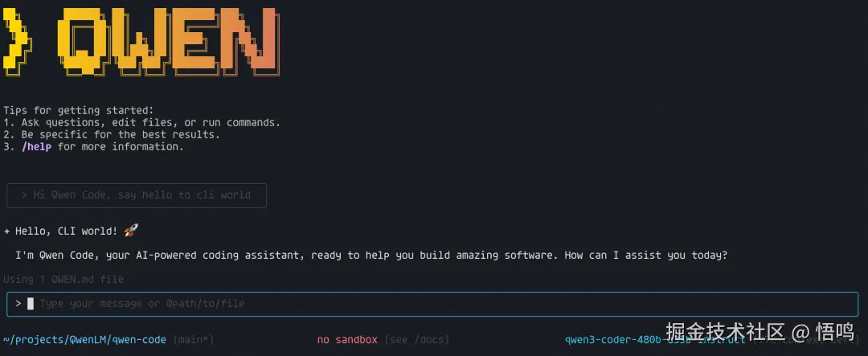Click the rocket emoji after Hello message

131,231
